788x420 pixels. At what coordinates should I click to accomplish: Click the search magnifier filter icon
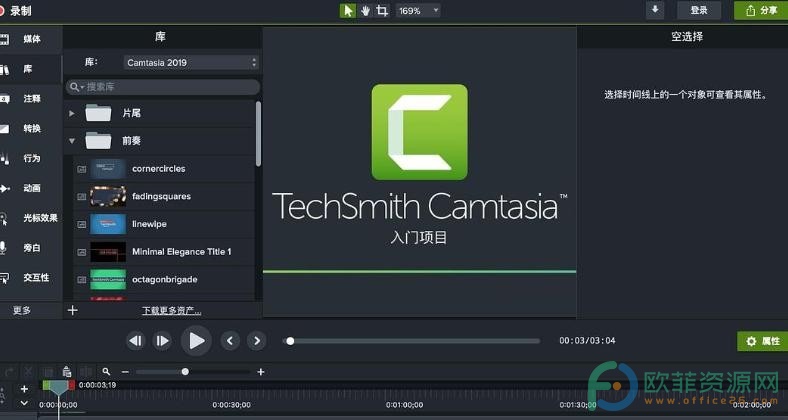(x=76, y=87)
